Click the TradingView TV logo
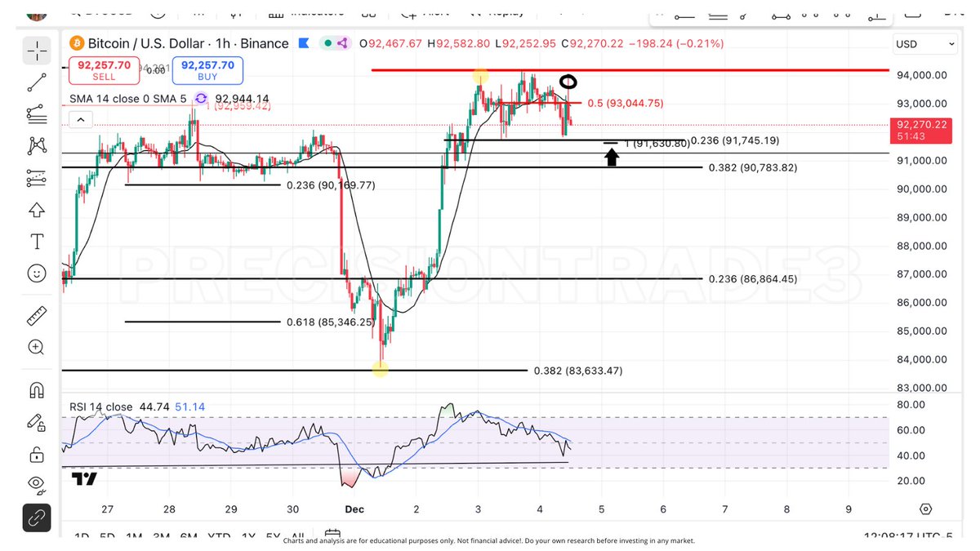The height and width of the screenshot is (551, 980). coord(84,478)
